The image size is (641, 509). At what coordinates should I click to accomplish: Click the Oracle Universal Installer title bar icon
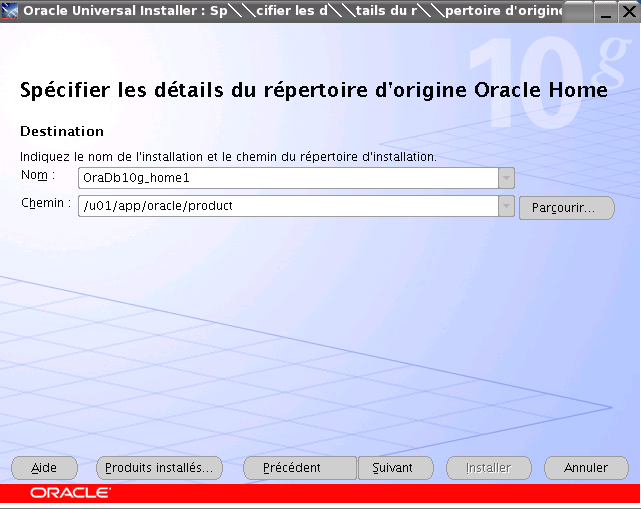tap(10, 11)
